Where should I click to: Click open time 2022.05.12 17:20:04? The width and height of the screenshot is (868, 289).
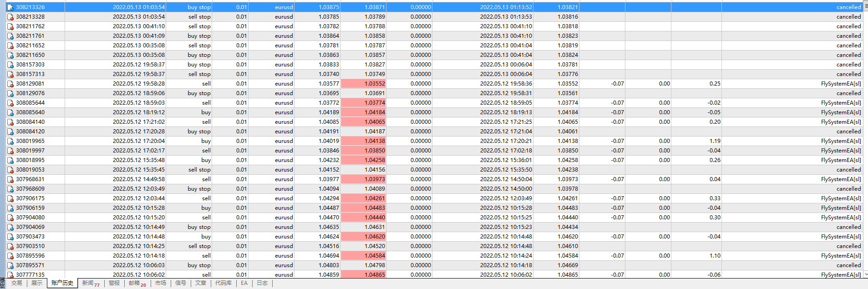tap(139, 141)
